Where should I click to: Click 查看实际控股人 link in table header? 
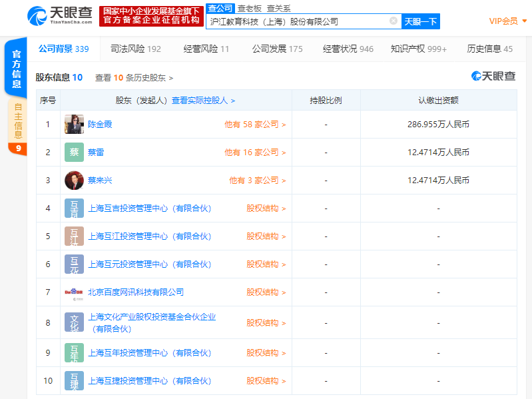(x=203, y=101)
